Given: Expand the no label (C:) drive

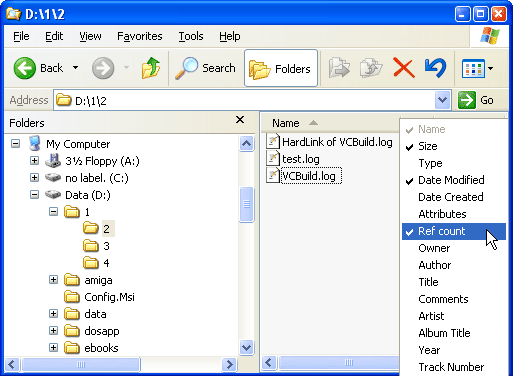Looking at the screenshot, I should tap(34, 178).
